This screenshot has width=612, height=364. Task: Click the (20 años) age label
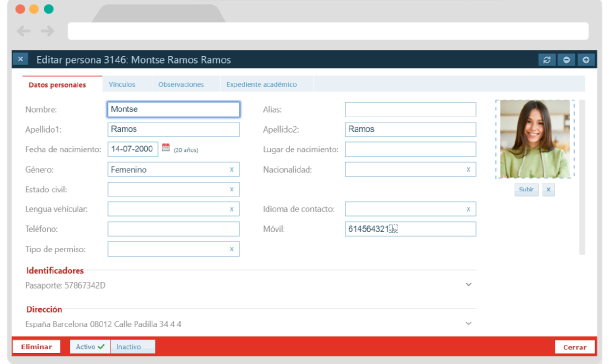click(x=186, y=150)
